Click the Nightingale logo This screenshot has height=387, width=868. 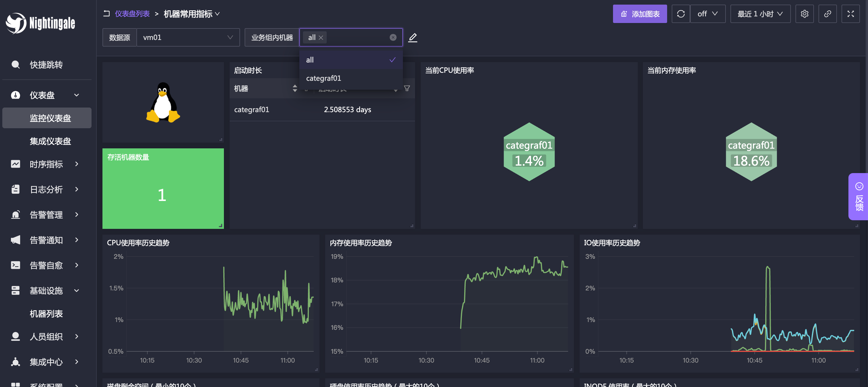40,23
